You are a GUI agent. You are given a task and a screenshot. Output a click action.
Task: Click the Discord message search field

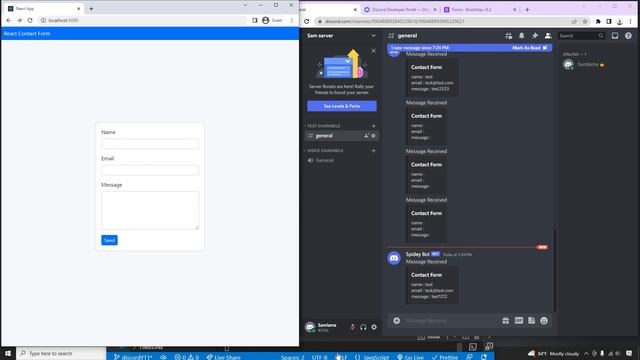point(581,36)
